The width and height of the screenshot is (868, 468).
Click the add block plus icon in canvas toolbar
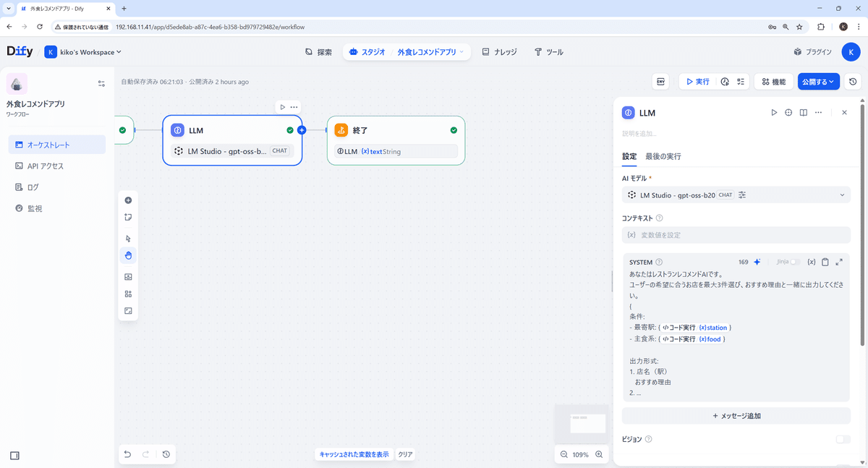coord(128,200)
